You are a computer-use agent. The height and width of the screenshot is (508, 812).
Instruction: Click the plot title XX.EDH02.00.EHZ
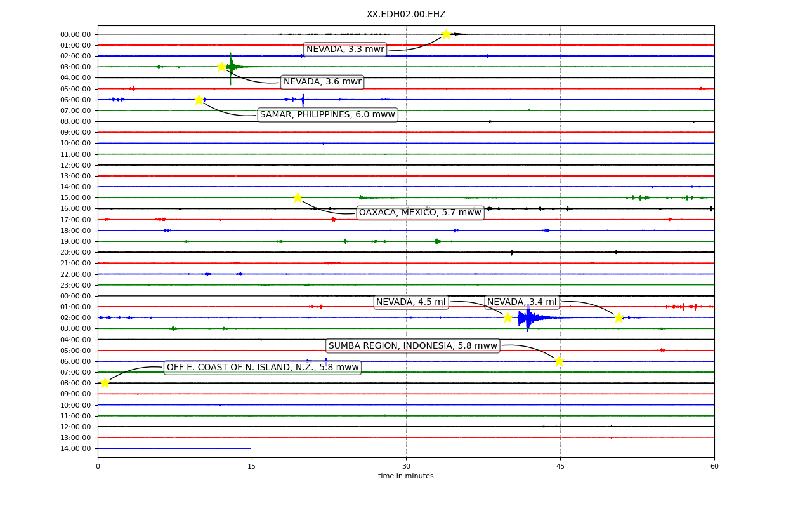pos(406,15)
